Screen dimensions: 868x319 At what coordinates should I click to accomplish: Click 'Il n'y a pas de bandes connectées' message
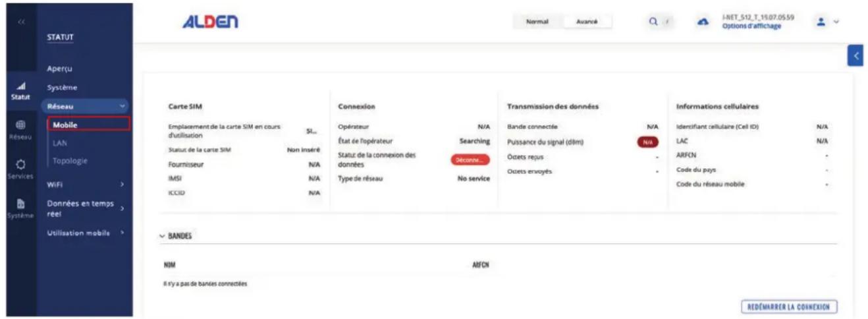(205, 284)
